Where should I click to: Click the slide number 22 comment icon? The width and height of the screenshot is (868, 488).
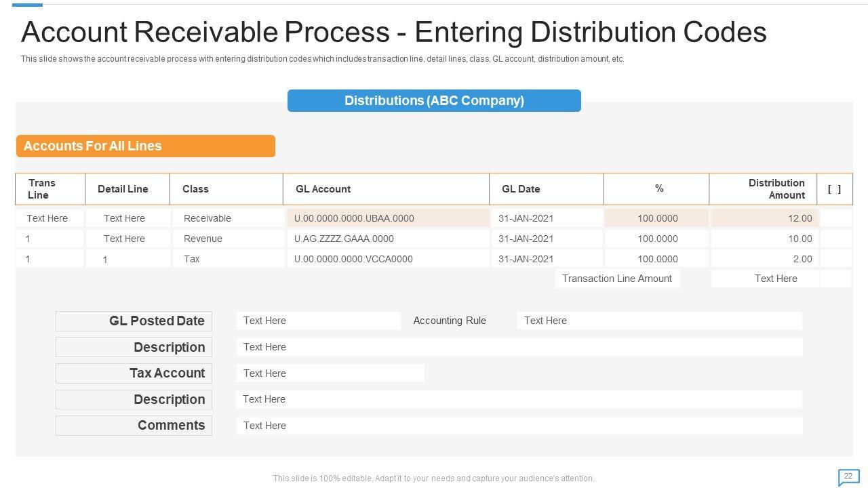[848, 476]
